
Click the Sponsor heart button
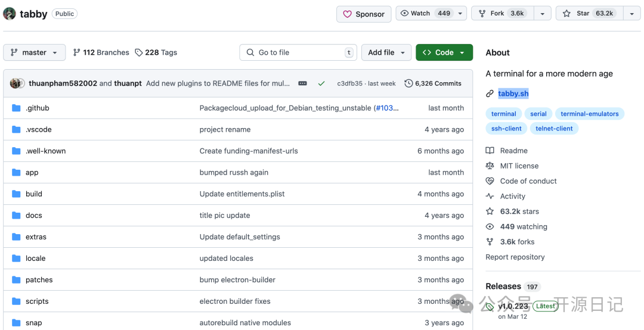(364, 14)
